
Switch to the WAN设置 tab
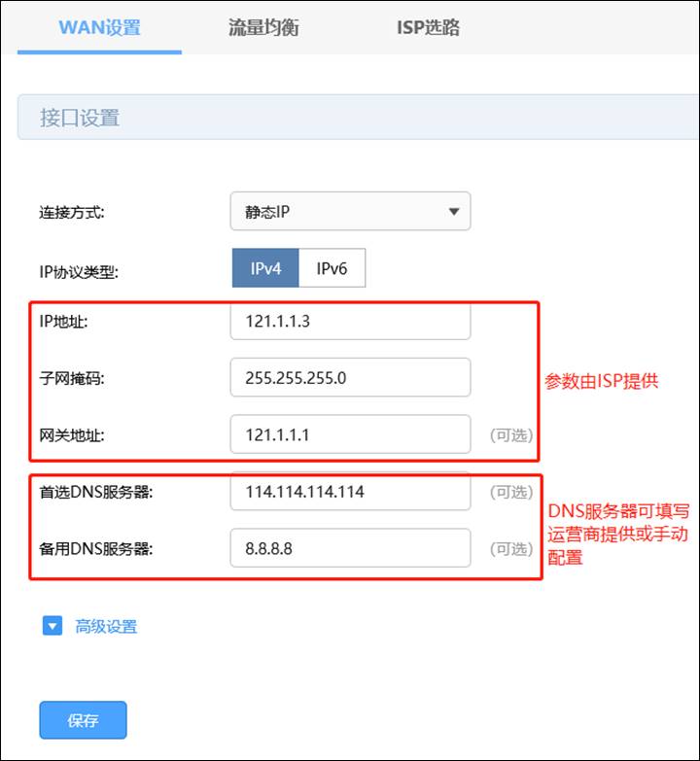click(99, 27)
